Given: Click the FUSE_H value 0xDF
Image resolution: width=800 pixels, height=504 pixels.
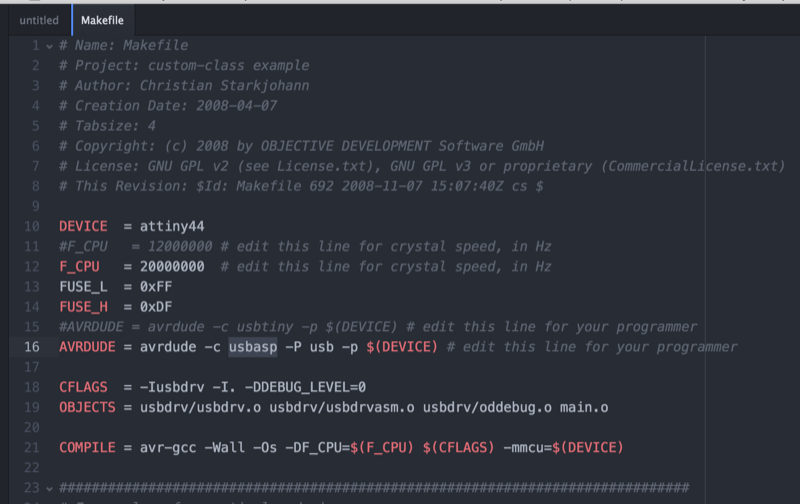Looking at the screenshot, I should point(156,307).
